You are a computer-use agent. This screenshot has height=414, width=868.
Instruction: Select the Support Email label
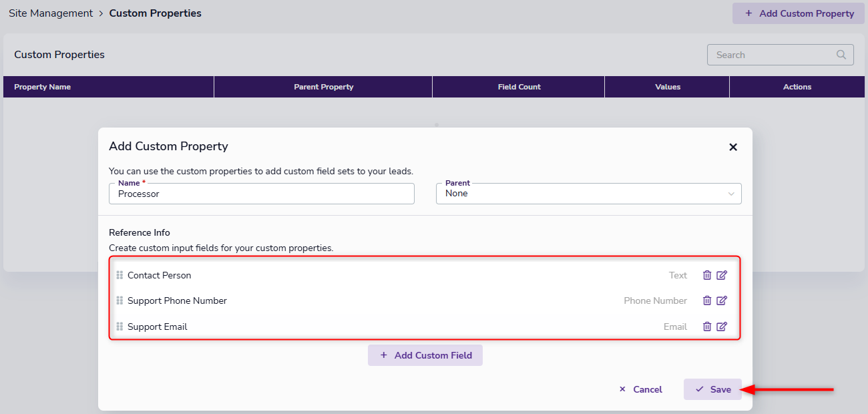(157, 327)
